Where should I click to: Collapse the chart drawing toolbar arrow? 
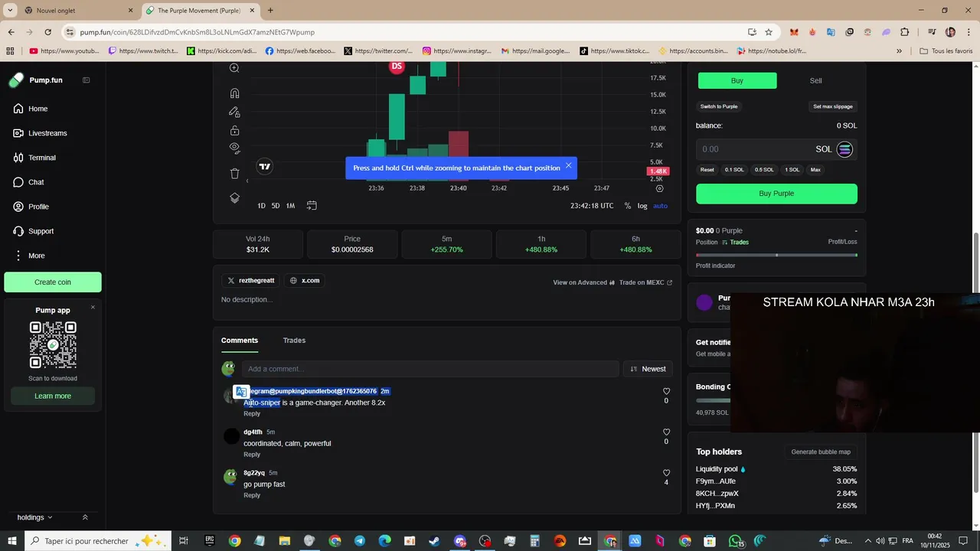(x=247, y=181)
